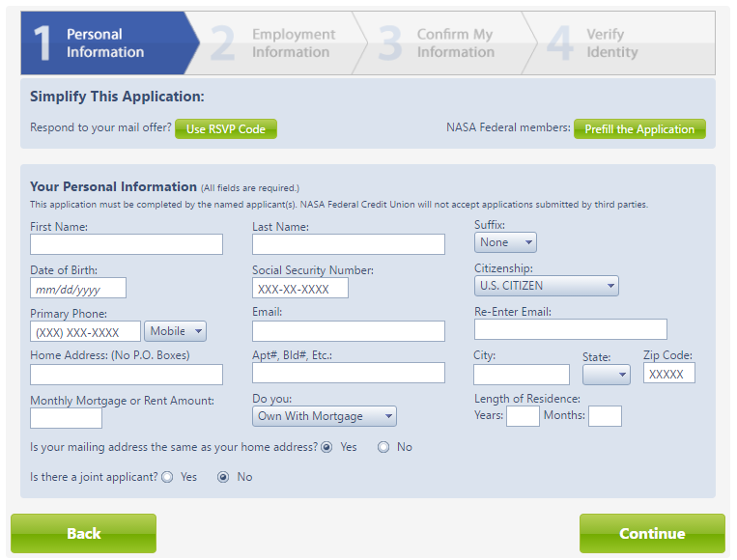Focus the Re-Enter Email field

[x=571, y=329]
